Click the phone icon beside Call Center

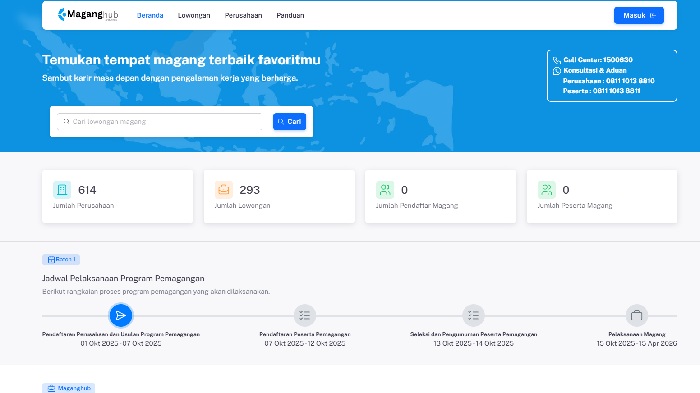(557, 60)
